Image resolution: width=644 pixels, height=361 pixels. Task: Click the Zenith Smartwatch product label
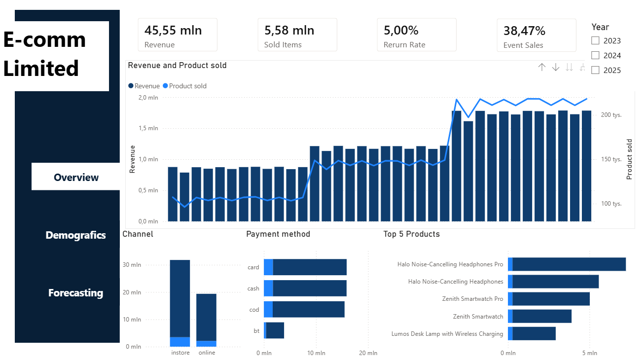click(x=478, y=317)
